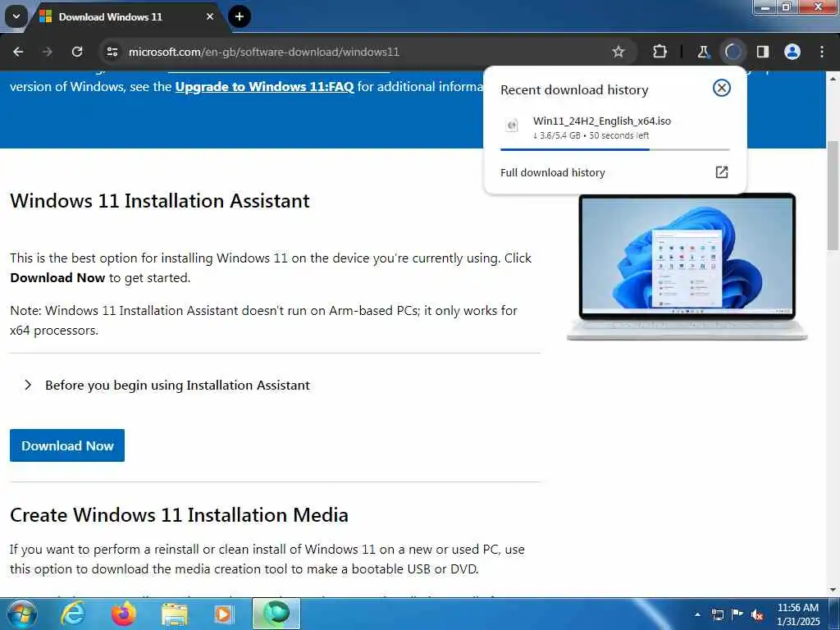Click Windows 11 Installation Assistant heading

(160, 201)
